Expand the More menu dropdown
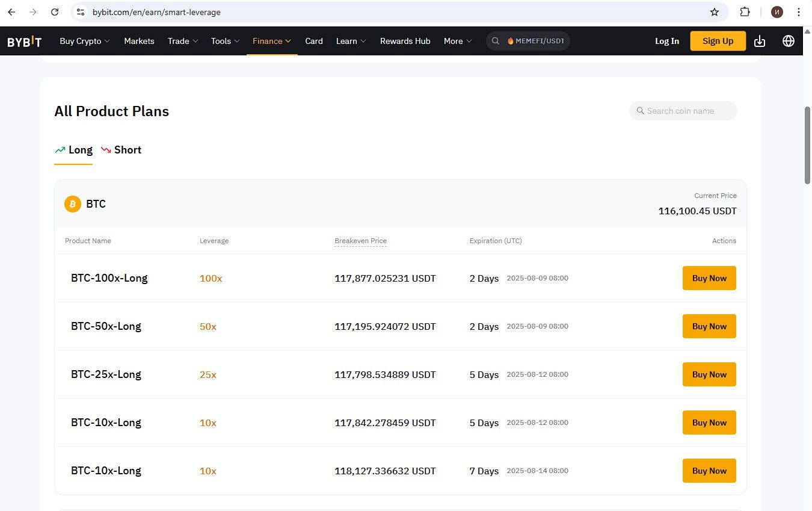Screen dimensions: 812x511 458,41
